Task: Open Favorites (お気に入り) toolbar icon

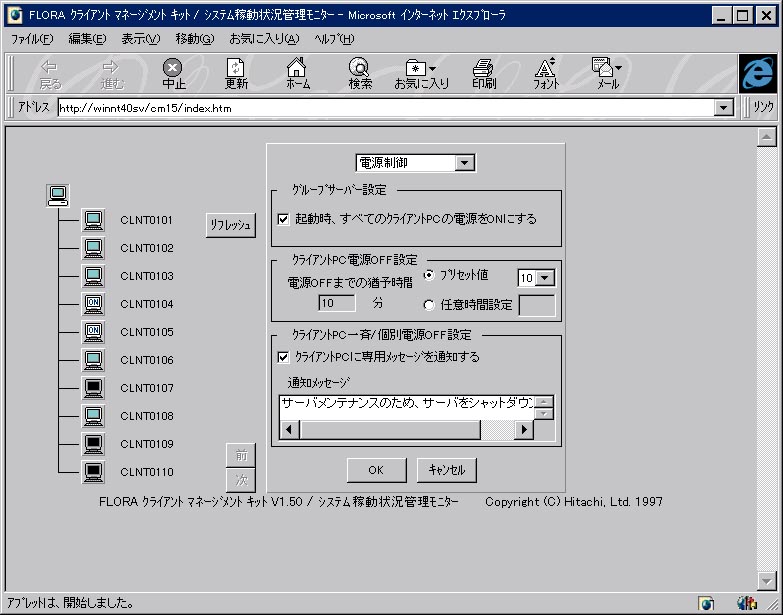Action: point(421,74)
